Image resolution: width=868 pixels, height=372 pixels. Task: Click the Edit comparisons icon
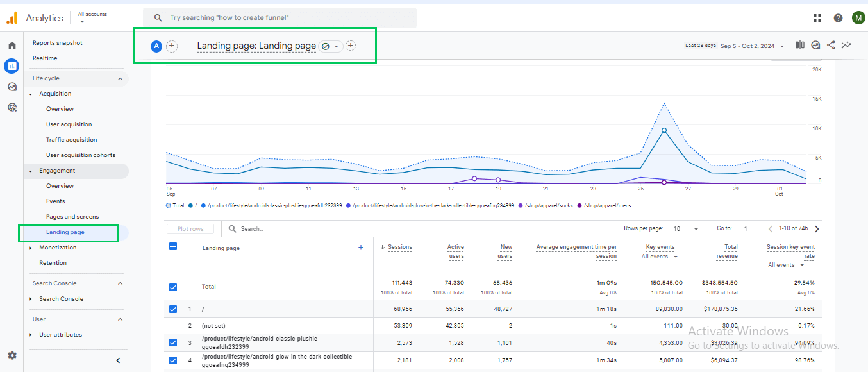(800, 46)
